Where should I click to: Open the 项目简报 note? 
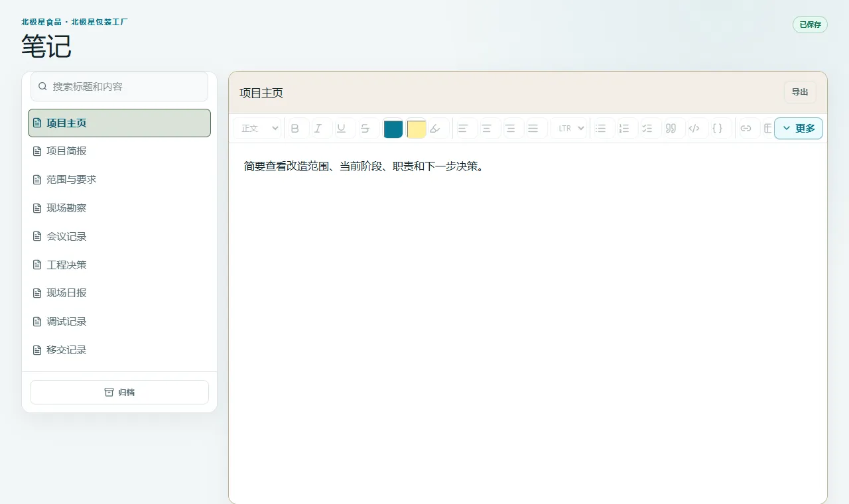[x=119, y=151]
